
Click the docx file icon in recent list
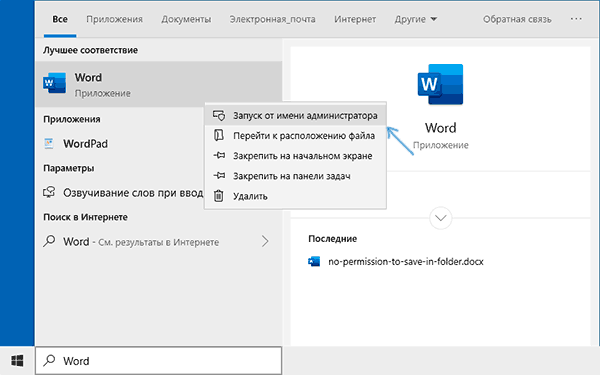coord(314,261)
